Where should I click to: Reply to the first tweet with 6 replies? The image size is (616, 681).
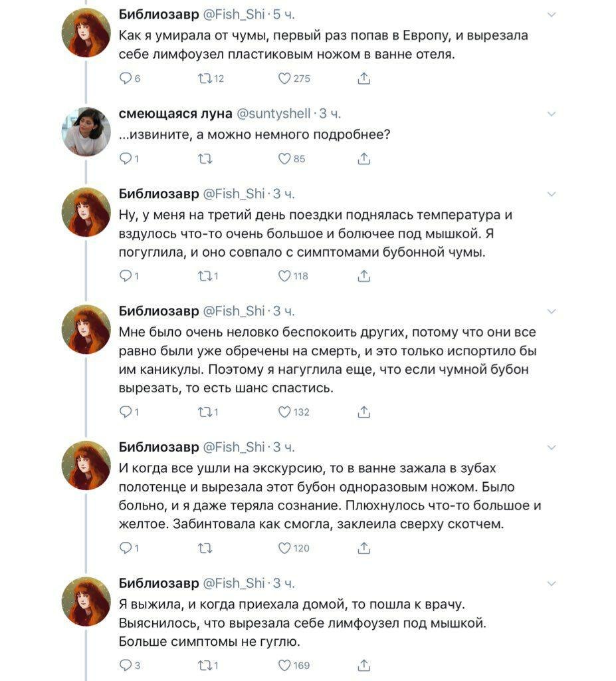[126, 79]
